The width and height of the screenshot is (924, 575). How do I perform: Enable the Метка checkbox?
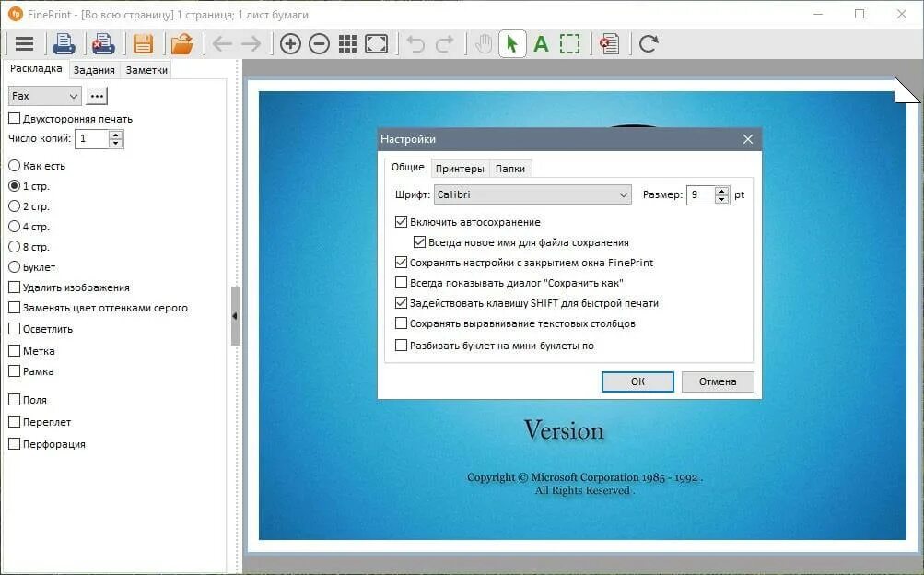(x=15, y=350)
